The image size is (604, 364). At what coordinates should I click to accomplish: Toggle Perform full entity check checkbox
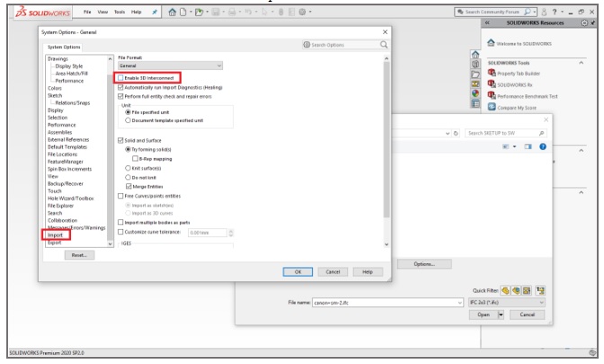[x=120, y=96]
